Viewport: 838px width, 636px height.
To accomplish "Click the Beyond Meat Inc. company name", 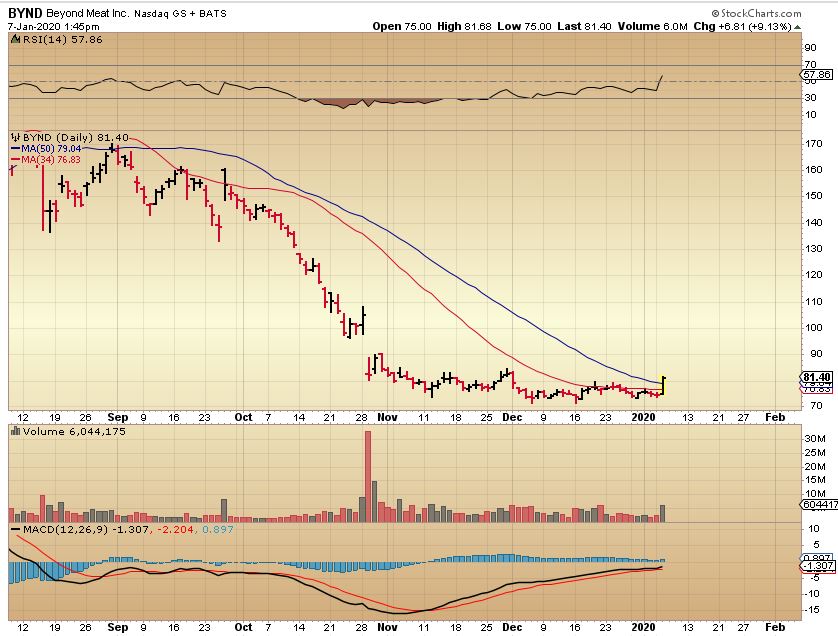I will coord(88,13).
